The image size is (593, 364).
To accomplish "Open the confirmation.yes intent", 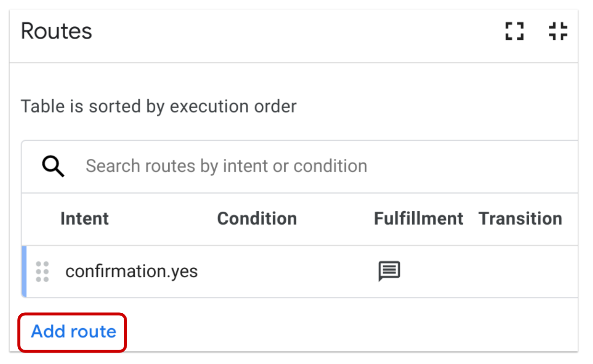I will [132, 271].
